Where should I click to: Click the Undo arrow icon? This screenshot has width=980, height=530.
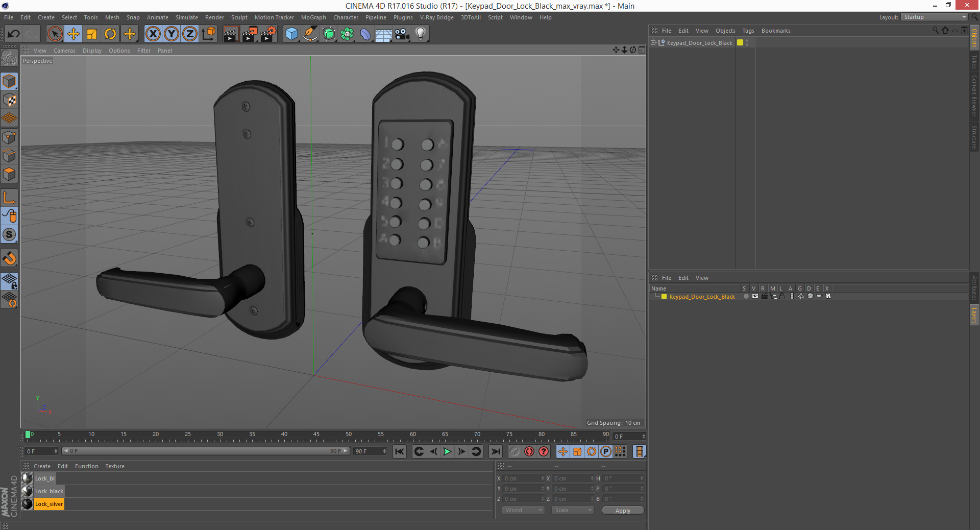[14, 34]
